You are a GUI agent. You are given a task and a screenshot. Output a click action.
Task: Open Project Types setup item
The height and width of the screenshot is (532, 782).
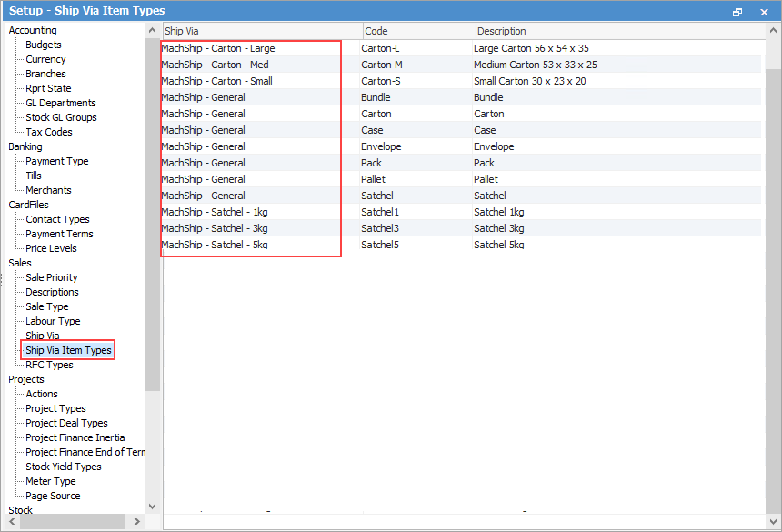[55, 408]
